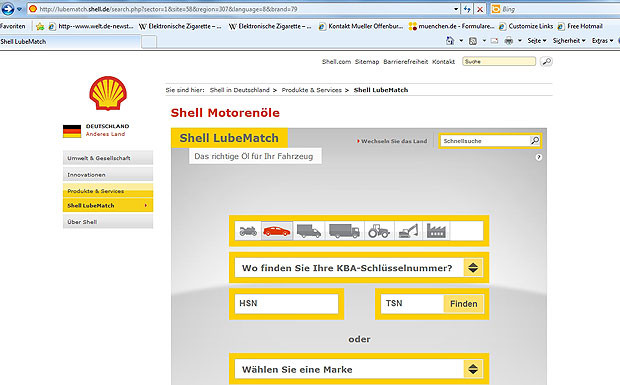Select the red passenger car icon

277,231
